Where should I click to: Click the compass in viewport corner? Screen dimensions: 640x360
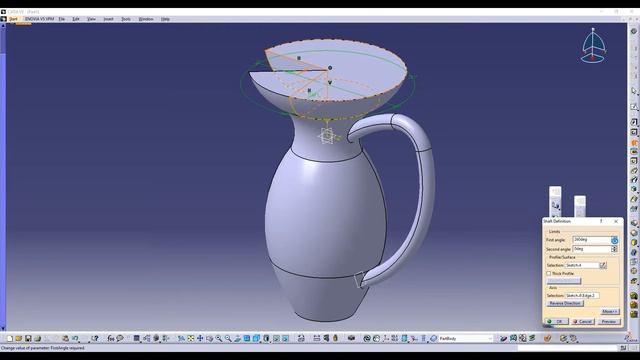593,46
